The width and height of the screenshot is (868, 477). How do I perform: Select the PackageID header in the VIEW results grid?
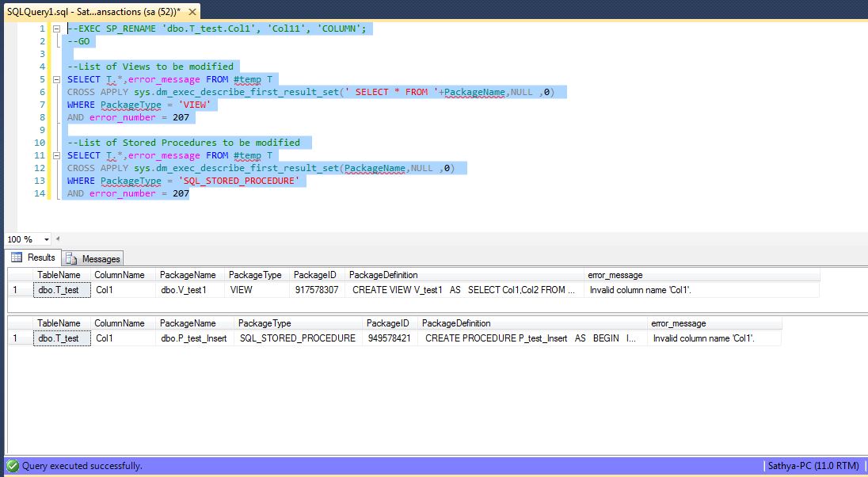(317, 275)
